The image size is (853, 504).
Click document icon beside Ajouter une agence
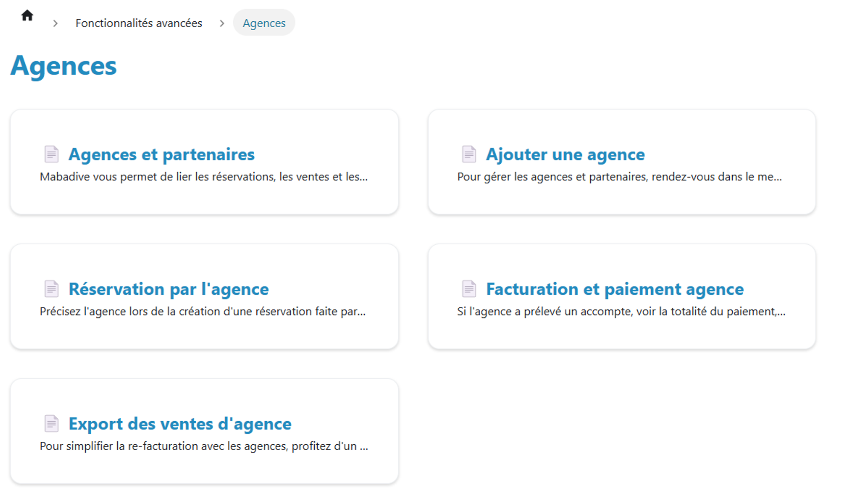tap(469, 154)
